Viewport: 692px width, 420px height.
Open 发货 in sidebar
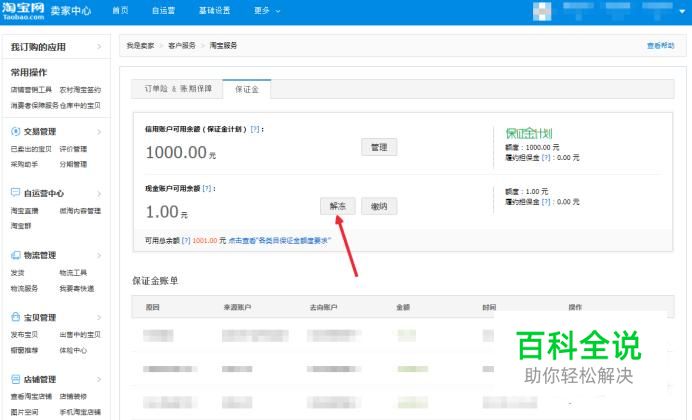(18, 273)
